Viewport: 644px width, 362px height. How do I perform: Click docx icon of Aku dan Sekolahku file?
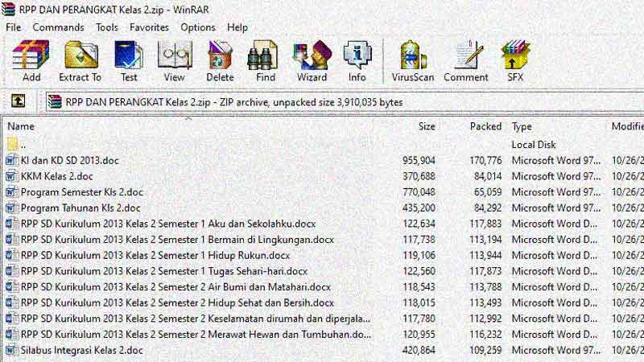click(x=12, y=224)
